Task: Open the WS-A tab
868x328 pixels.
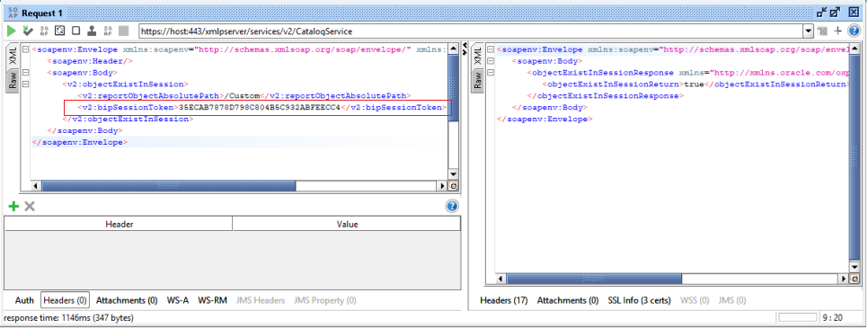Action: tap(178, 300)
